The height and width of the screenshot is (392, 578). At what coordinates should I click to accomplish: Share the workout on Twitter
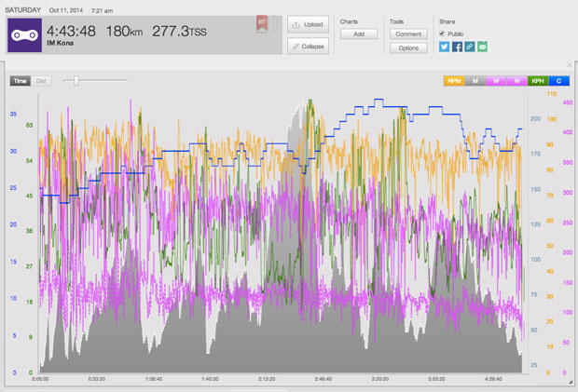coord(444,46)
